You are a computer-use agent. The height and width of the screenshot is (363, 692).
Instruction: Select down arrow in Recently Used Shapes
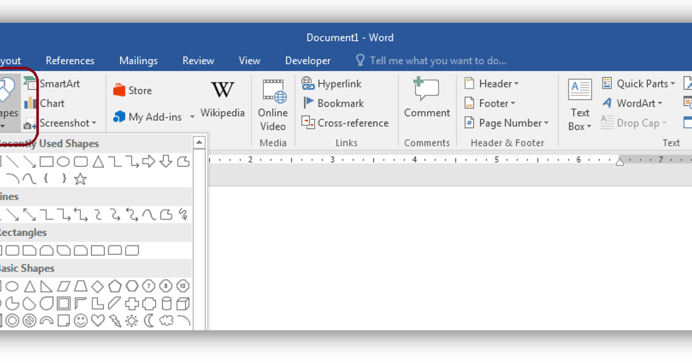click(x=166, y=161)
